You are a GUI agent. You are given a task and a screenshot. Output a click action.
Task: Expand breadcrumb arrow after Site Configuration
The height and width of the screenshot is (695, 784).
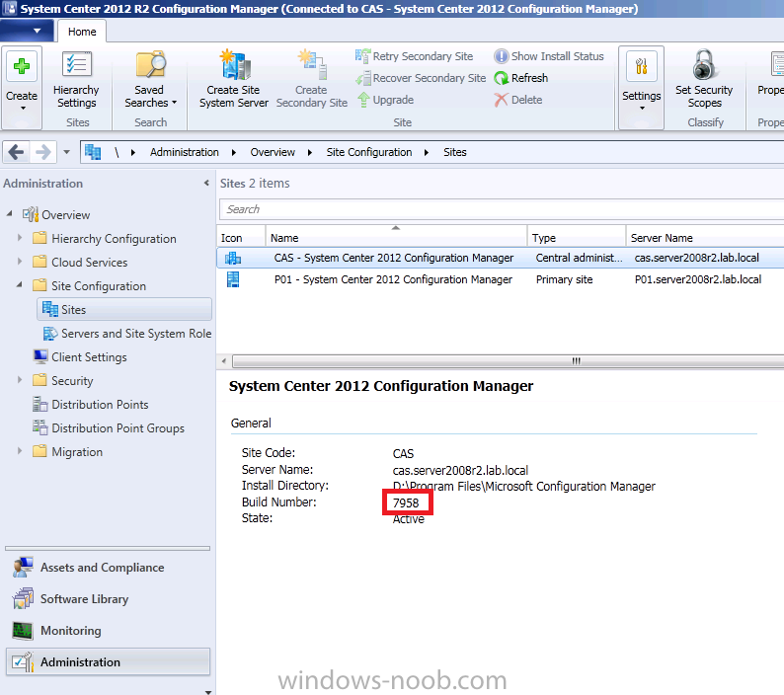(x=427, y=152)
